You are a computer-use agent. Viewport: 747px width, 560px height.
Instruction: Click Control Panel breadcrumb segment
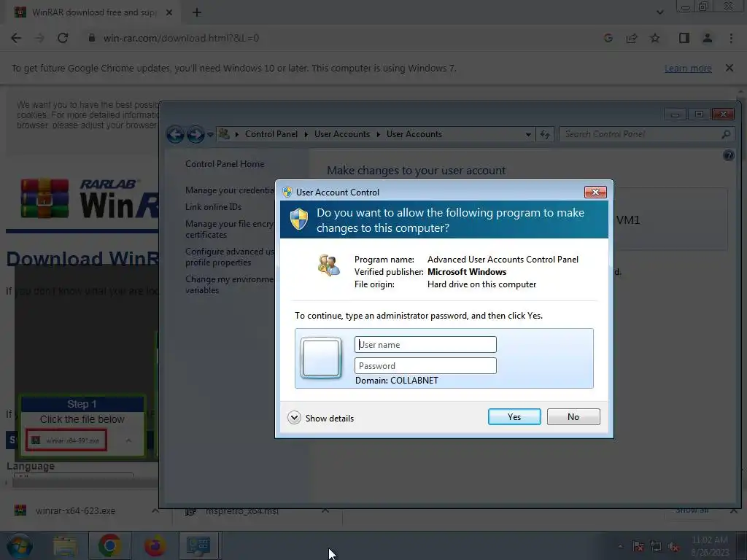tap(271, 134)
